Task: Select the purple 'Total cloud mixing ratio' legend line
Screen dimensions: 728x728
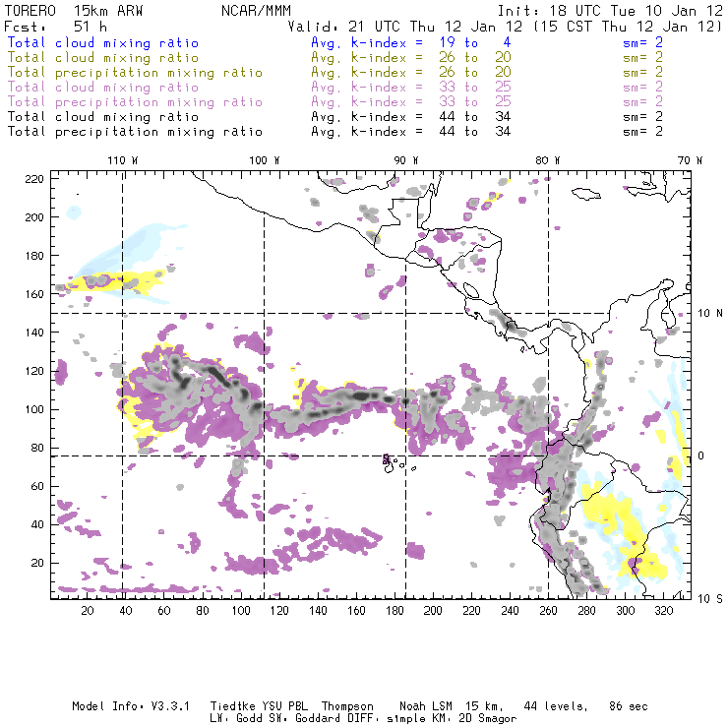Action: pos(103,88)
